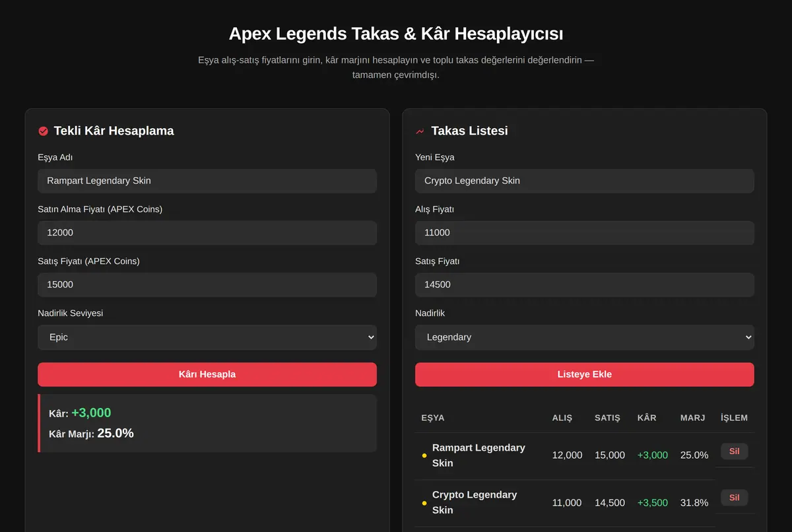Click the yellow rarity dot for Crypto Legendary Skin
The image size is (792, 532).
424,503
